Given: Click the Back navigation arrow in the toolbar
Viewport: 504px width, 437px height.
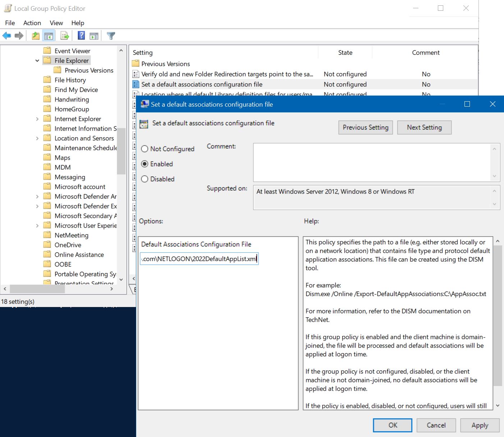Looking at the screenshot, I should (6, 36).
